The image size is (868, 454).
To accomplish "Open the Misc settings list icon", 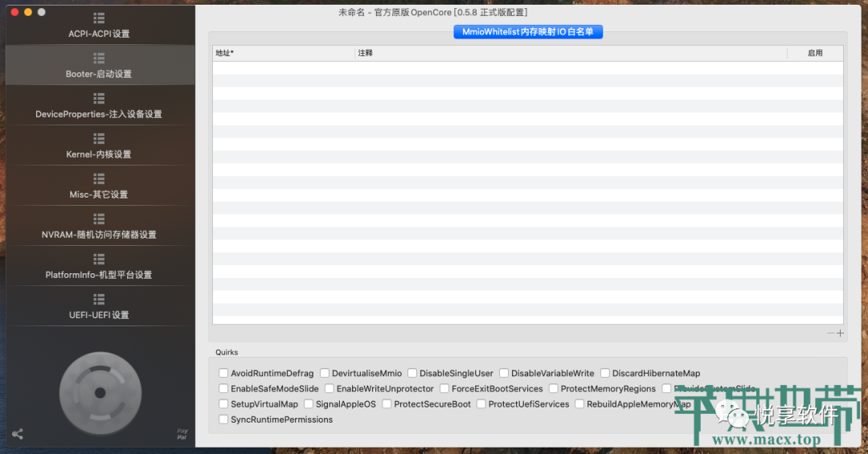I will [x=99, y=179].
